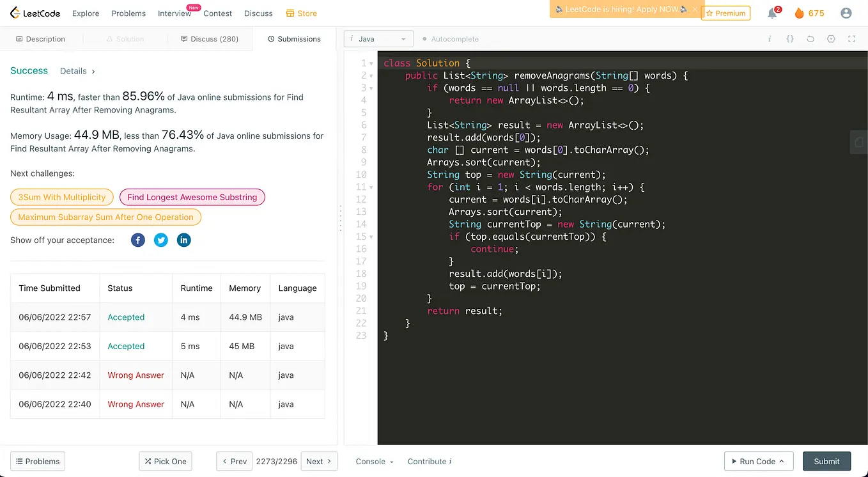
Task: Open the Wrong Answer submission from 22:42
Action: (136, 375)
